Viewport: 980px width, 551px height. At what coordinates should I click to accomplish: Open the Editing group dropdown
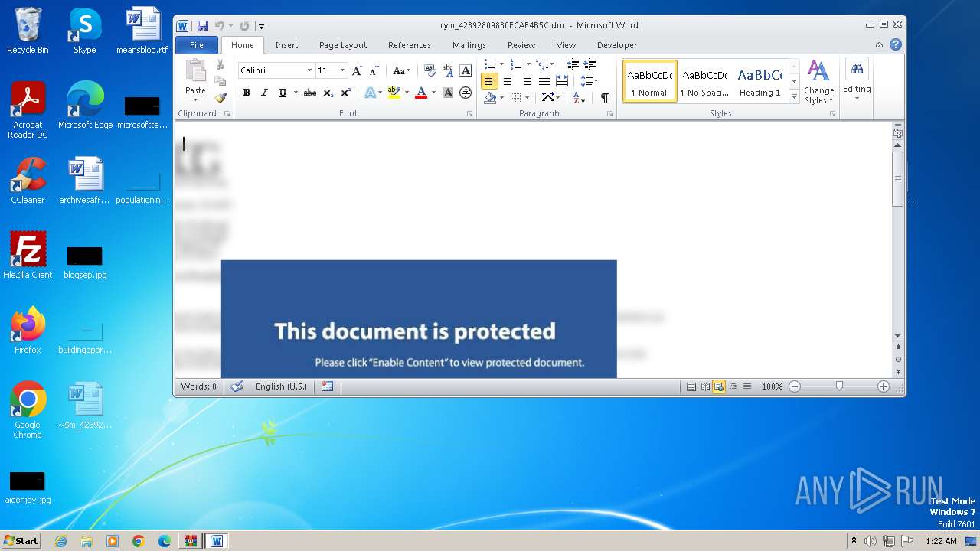click(x=857, y=80)
